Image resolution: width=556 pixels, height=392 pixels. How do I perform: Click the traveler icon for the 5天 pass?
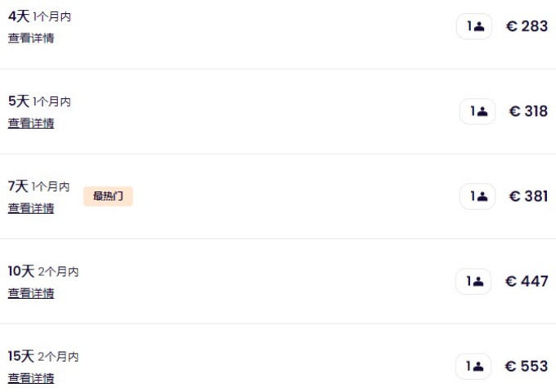pyautogui.click(x=478, y=111)
